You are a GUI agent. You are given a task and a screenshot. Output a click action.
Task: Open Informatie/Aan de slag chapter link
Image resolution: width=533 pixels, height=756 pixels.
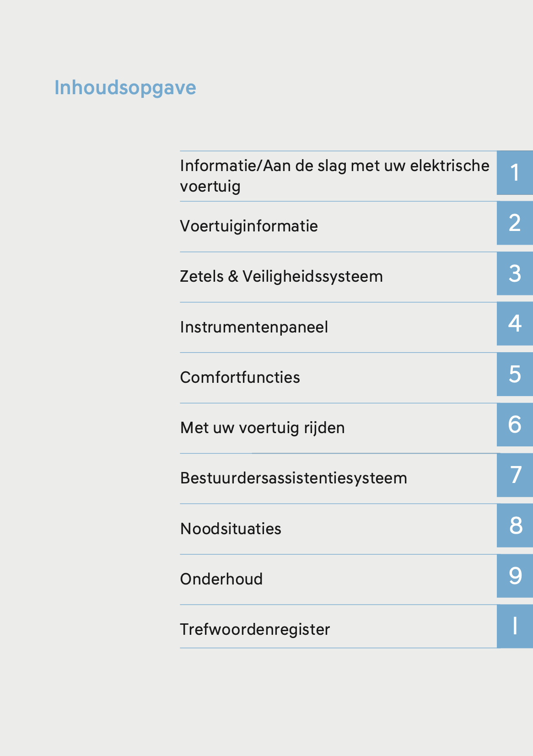pos(334,176)
